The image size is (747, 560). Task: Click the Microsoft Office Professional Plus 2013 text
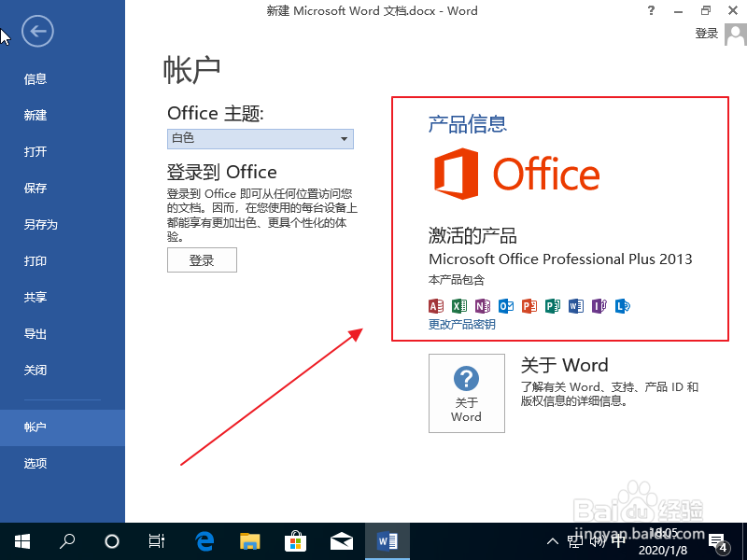560,259
